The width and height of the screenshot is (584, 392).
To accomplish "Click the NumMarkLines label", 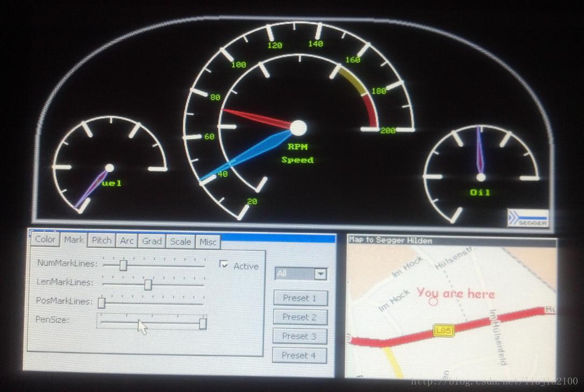I will (67, 263).
